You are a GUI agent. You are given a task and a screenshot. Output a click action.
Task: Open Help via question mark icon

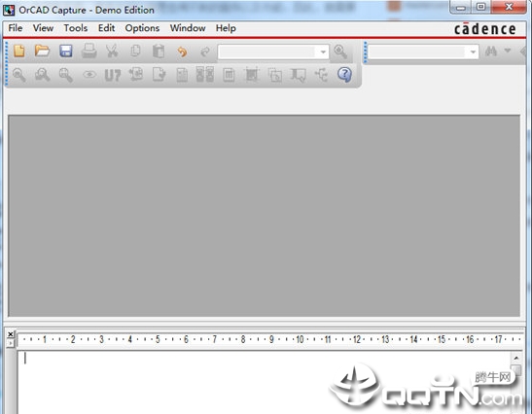(344, 74)
